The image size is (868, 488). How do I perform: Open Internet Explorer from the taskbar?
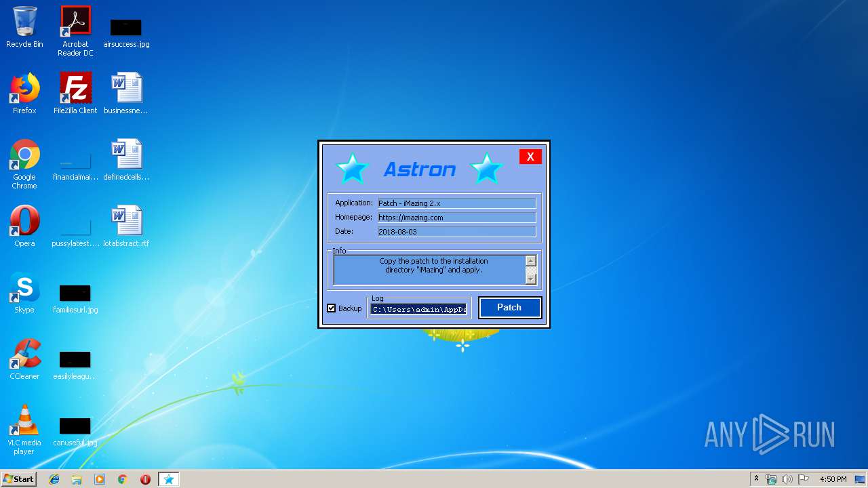pos(54,479)
